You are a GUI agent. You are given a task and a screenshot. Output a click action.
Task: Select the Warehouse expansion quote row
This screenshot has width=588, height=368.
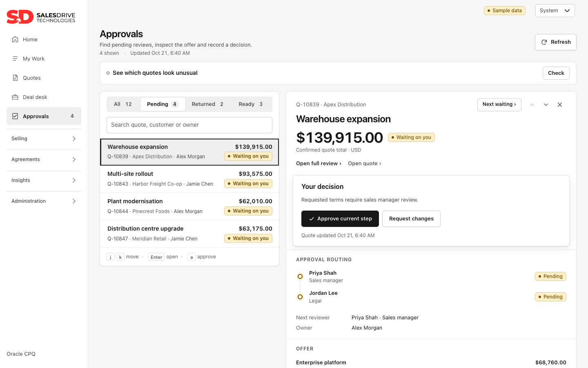[189, 152]
